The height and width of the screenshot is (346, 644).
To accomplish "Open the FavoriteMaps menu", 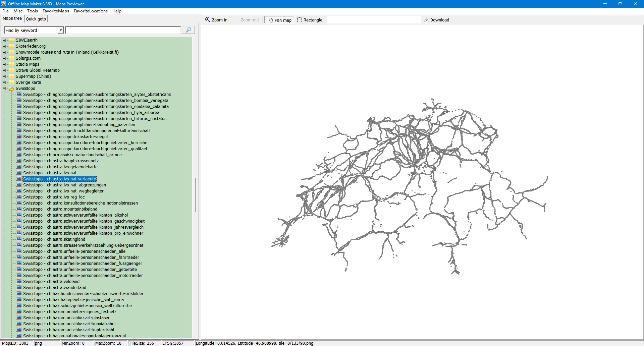I will click(56, 11).
